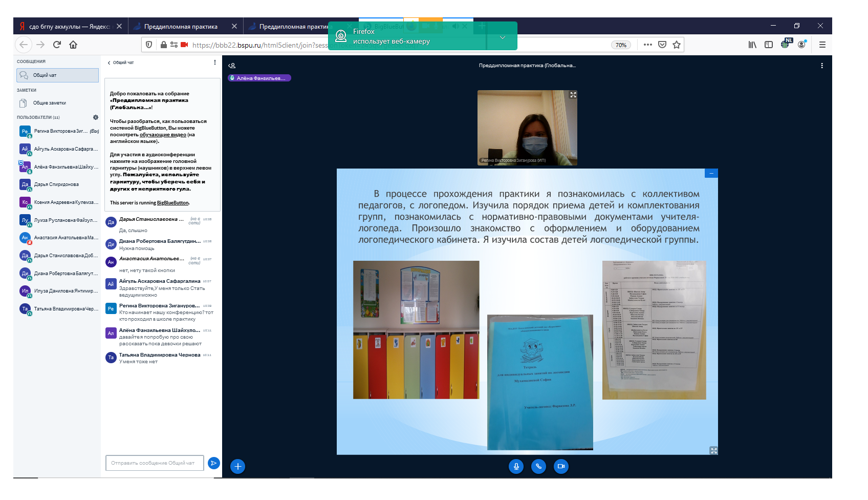Reset the 70% zoom level indicator

(x=620, y=45)
